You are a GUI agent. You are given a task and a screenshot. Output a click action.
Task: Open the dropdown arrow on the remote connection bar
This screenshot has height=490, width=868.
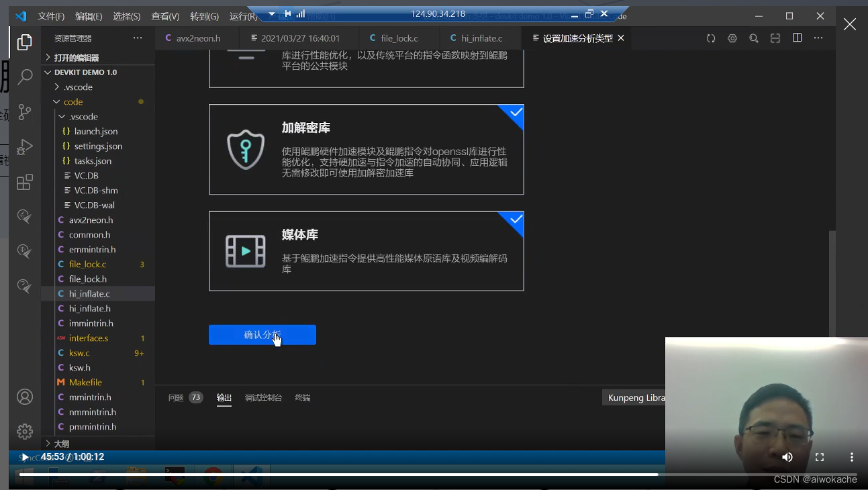[x=272, y=13]
